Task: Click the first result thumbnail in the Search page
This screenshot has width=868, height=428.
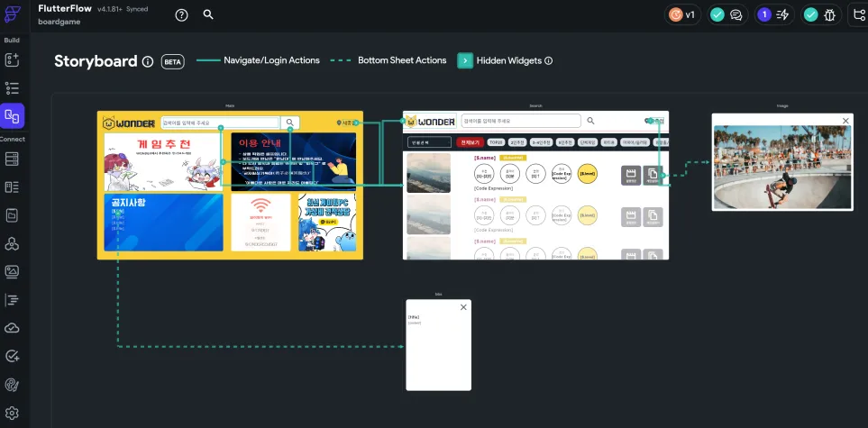Action: click(428, 173)
